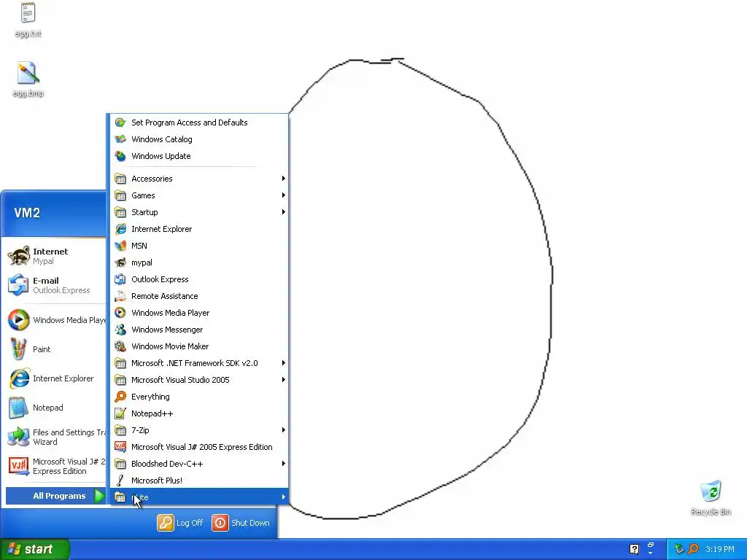Image resolution: width=747 pixels, height=560 pixels.
Task: Launch Windows Catalog from the programs menu
Action: [198, 139]
